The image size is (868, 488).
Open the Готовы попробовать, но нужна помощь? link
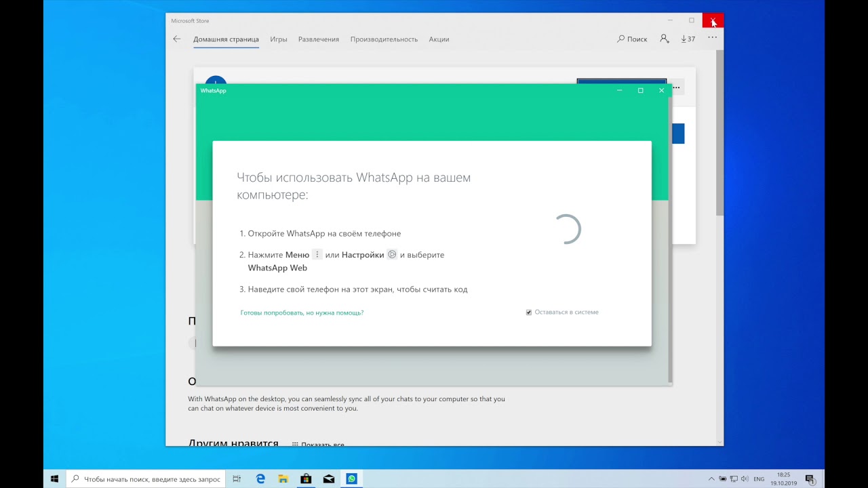pos(302,312)
